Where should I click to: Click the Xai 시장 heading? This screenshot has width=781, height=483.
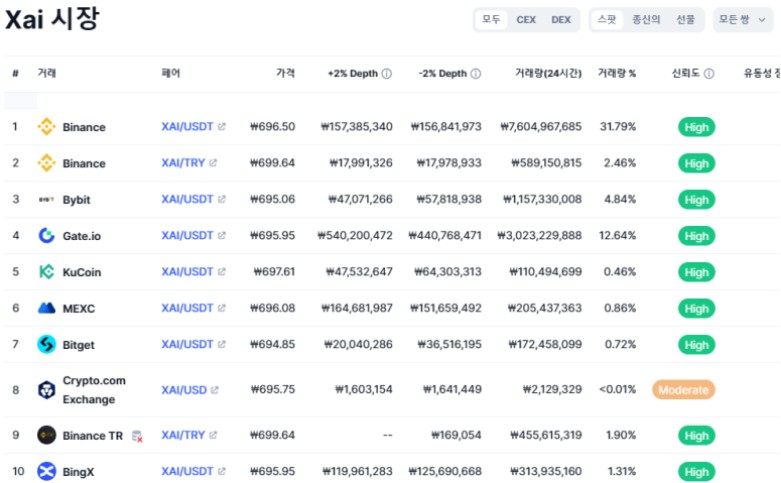click(52, 19)
